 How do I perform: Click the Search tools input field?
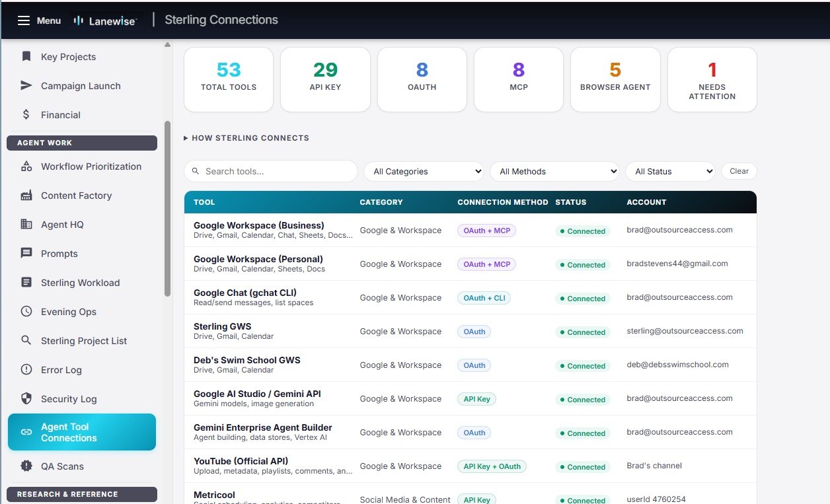pyautogui.click(x=271, y=171)
